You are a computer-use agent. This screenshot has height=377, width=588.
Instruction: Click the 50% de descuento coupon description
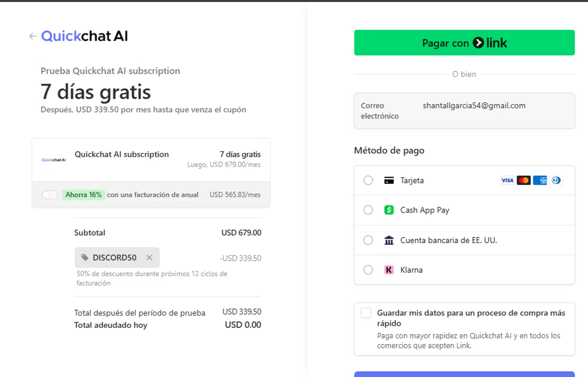coord(152,278)
